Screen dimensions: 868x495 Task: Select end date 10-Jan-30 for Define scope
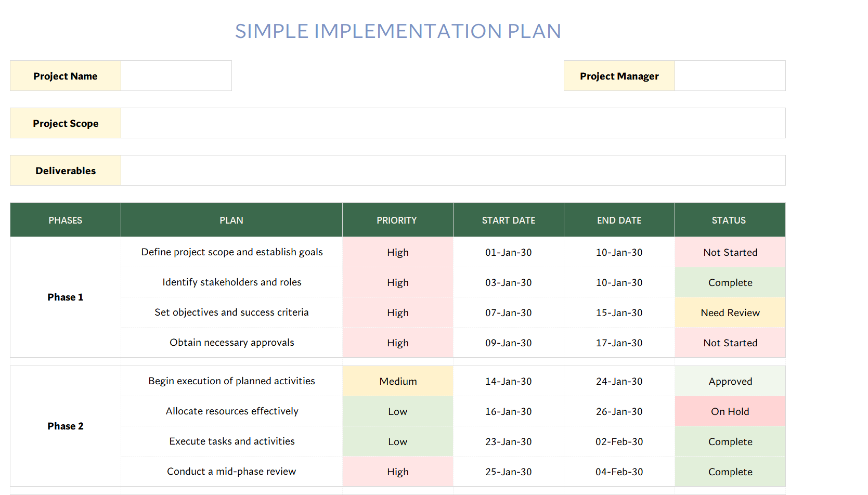[619, 252]
